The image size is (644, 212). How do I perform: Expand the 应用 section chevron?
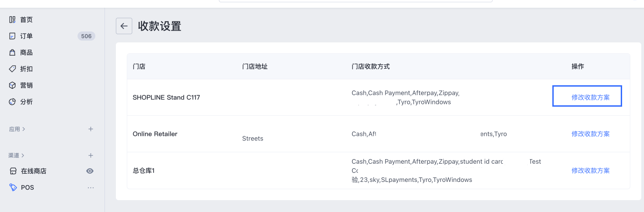coord(23,129)
